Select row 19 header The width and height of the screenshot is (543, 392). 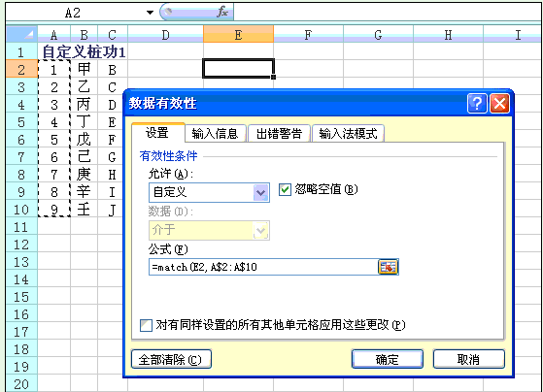(x=21, y=367)
